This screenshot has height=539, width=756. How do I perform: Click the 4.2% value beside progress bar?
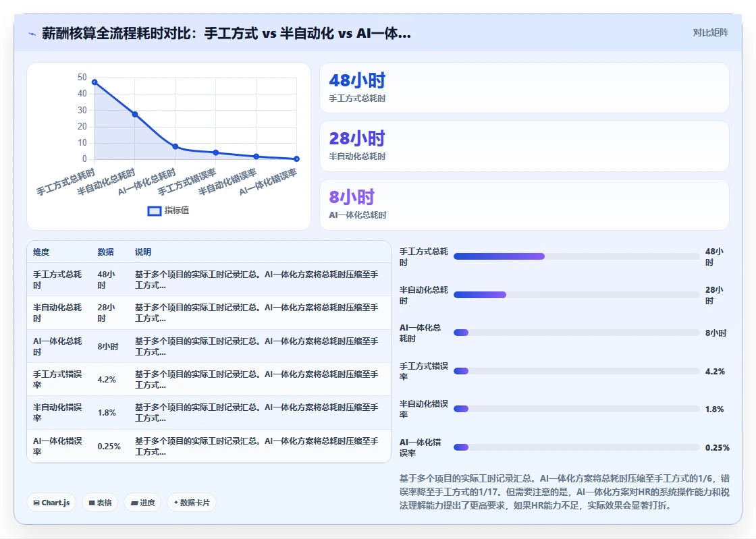(715, 372)
